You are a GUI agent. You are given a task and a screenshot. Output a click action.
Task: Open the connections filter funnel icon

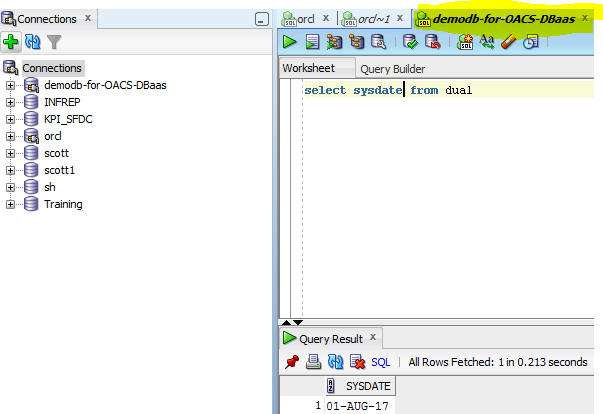coord(54,42)
